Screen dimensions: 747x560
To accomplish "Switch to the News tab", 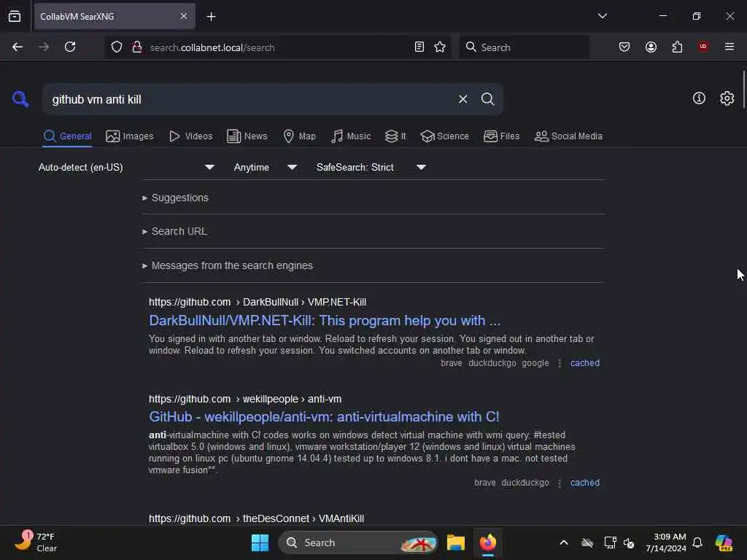I will [247, 136].
